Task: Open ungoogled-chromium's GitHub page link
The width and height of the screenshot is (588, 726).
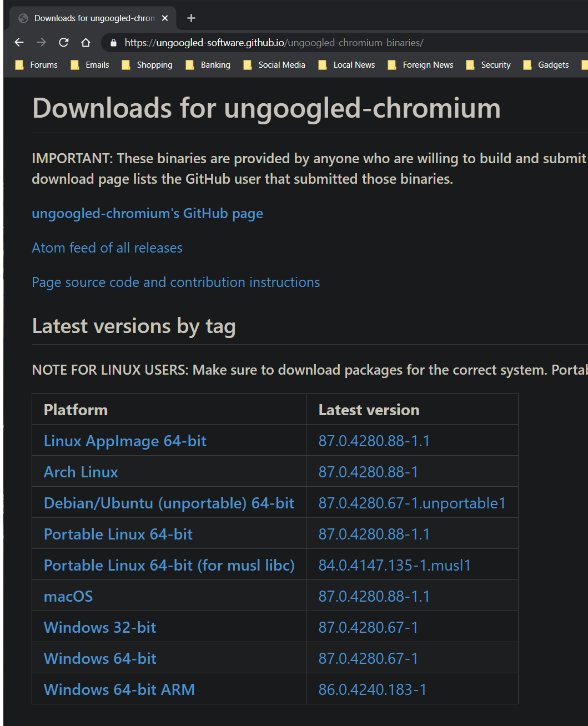Action: pyautogui.click(x=147, y=214)
